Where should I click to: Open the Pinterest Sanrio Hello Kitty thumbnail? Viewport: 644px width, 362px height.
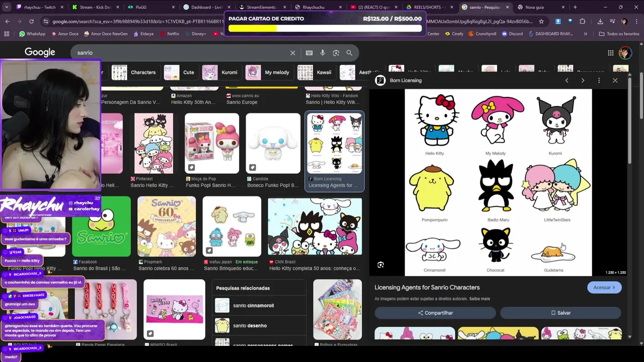[153, 143]
